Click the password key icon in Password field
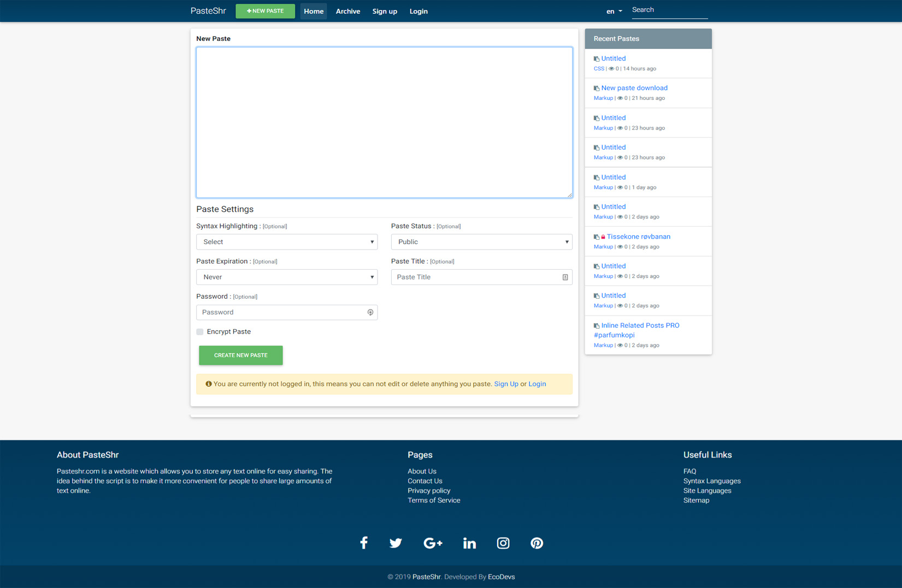The image size is (902, 588). pos(370,312)
